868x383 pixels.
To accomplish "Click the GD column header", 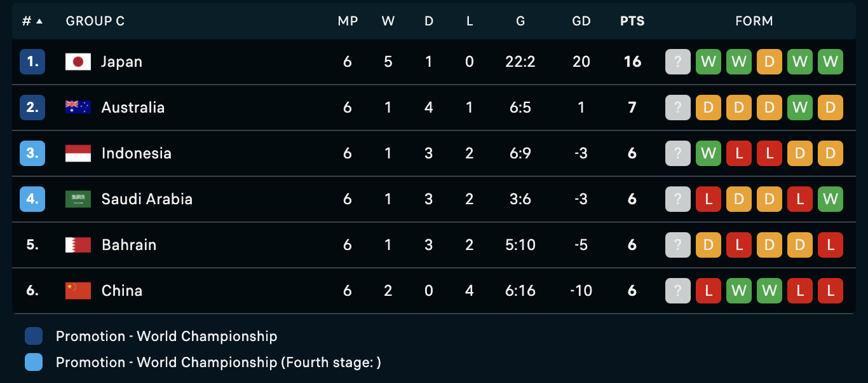I will tap(581, 21).
